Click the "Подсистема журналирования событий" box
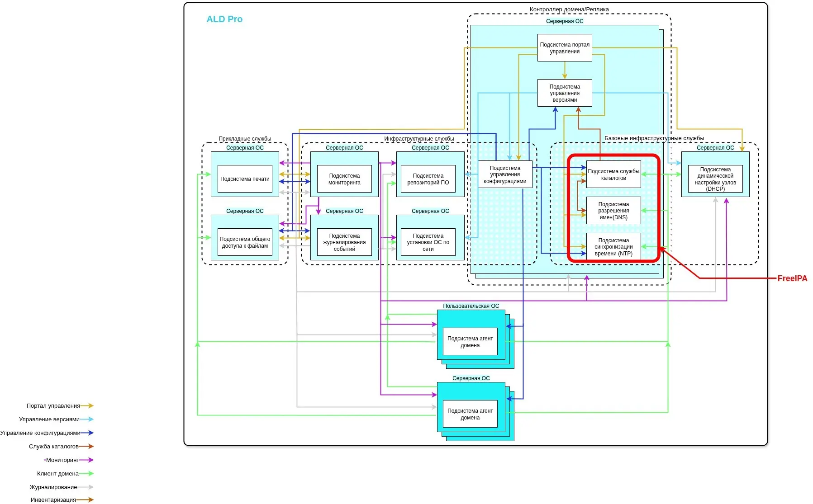813x504 pixels. click(x=344, y=242)
